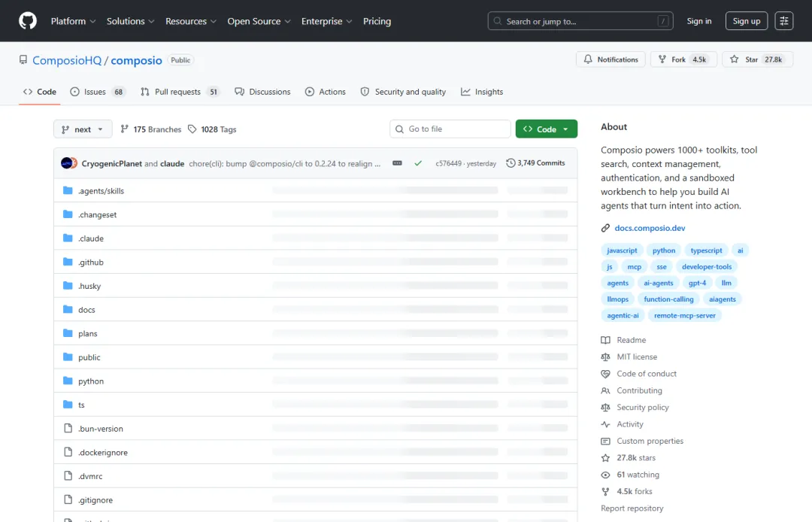Screen dimensions: 812x522
Task: Focus the Search or jump to field
Action: coord(580,21)
